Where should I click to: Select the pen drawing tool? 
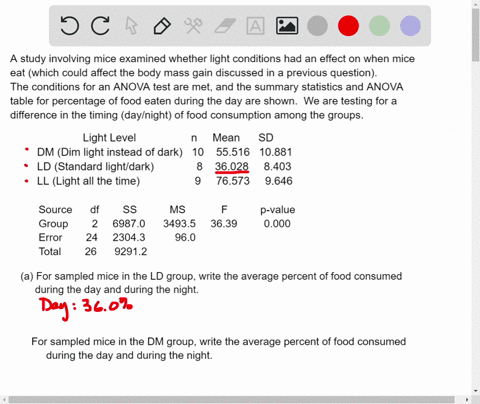(x=162, y=26)
